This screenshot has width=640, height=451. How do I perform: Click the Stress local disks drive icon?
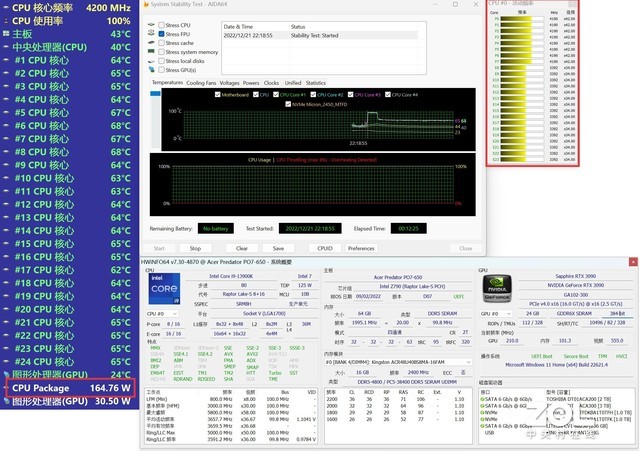tap(151, 61)
